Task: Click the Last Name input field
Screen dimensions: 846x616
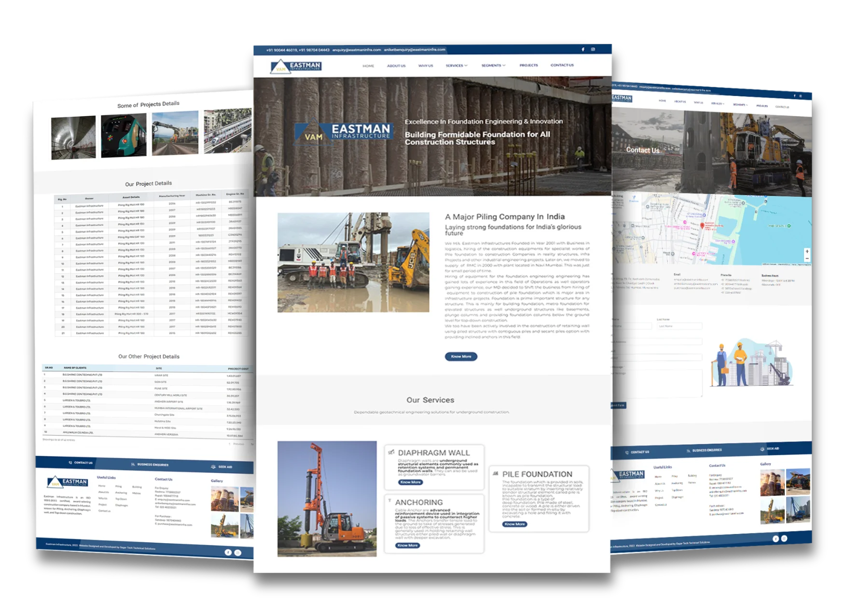Action: [679, 327]
